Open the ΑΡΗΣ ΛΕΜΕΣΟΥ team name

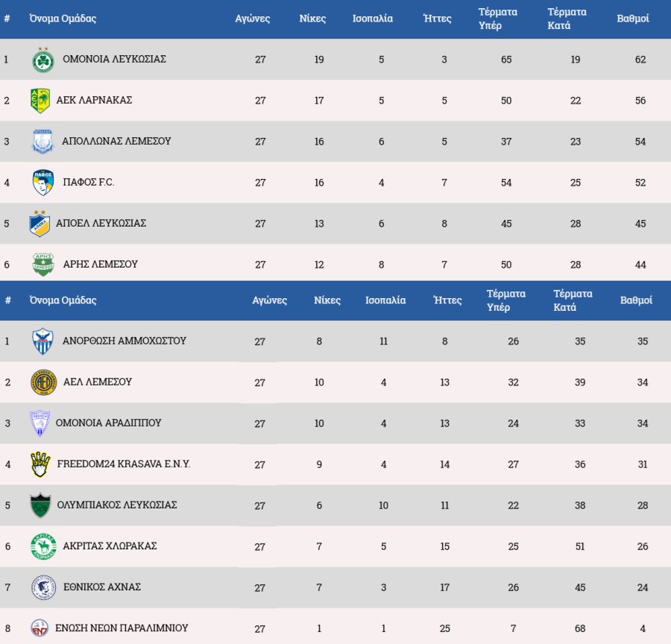(100, 264)
